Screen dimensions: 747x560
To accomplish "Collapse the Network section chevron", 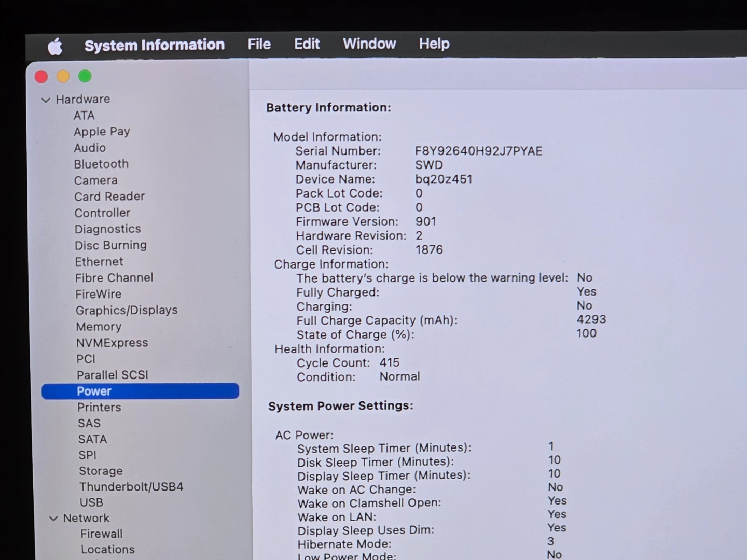I will (x=53, y=518).
